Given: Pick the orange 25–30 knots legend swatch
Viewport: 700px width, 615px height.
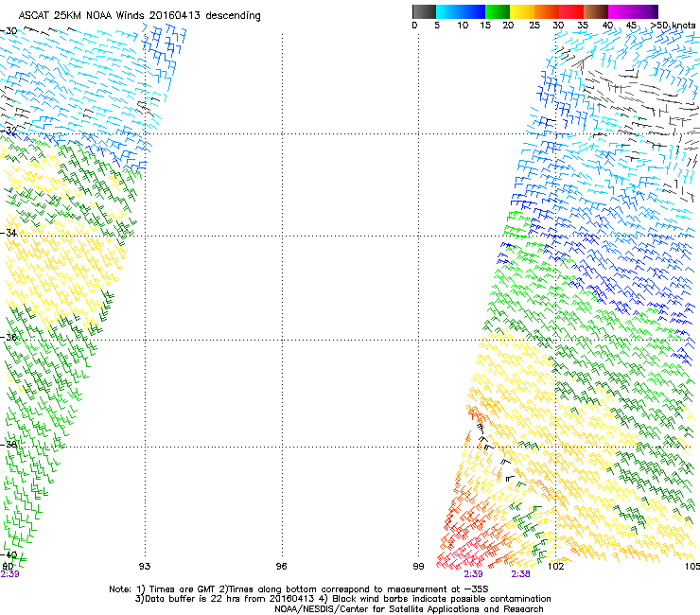Looking at the screenshot, I should [x=547, y=11].
